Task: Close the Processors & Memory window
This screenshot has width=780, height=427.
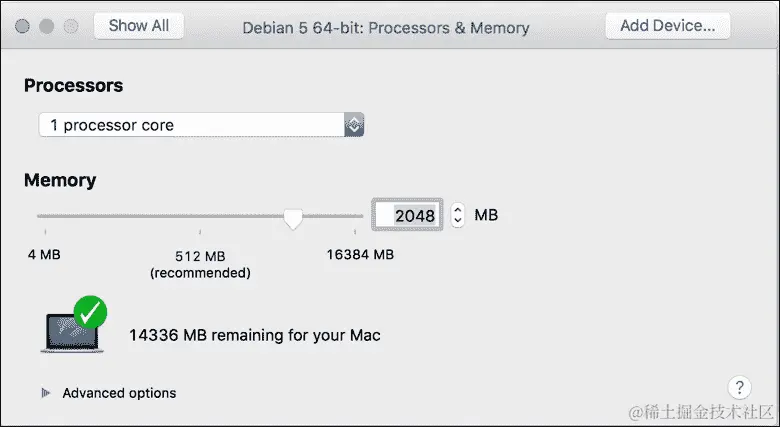Action: 22,26
